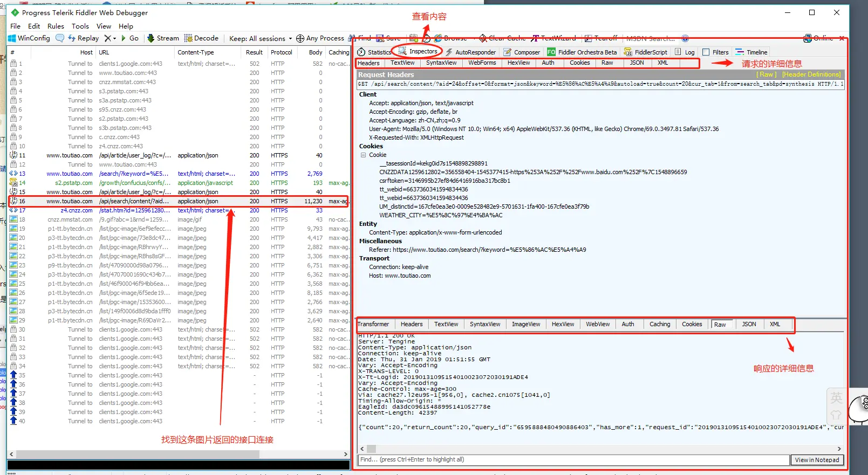The width and height of the screenshot is (868, 475).
Task: Open the FiddlerScript tab
Action: coord(646,52)
